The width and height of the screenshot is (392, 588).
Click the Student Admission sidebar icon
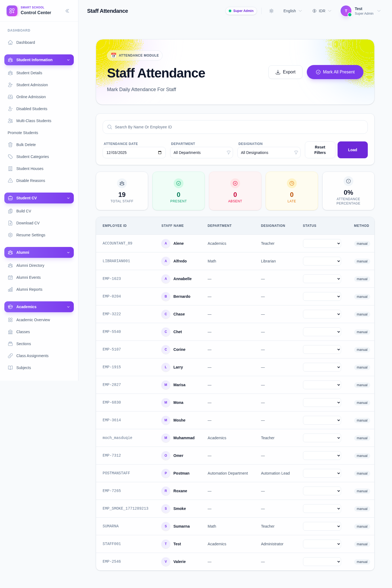click(10, 85)
